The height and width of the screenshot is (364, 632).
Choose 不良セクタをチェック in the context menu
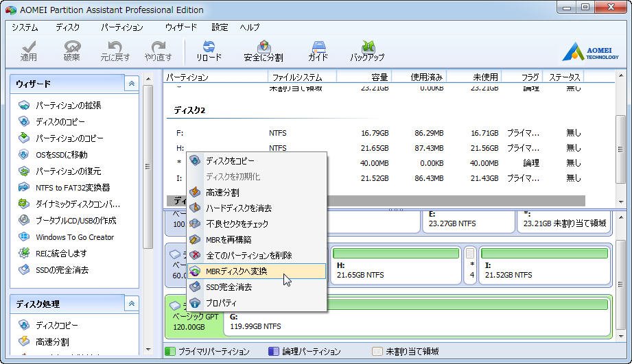257,224
